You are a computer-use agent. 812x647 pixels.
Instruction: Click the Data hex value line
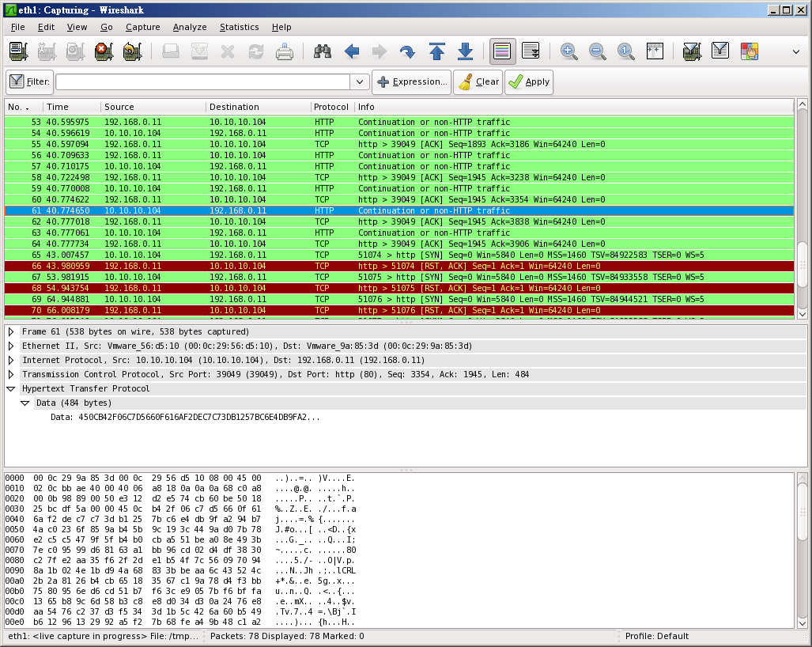coord(185,417)
